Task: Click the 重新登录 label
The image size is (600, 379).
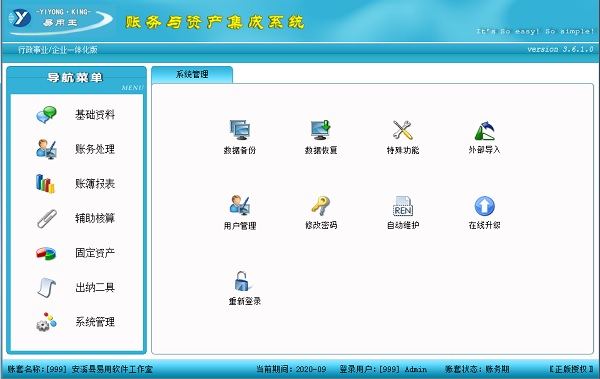Action: point(245,301)
